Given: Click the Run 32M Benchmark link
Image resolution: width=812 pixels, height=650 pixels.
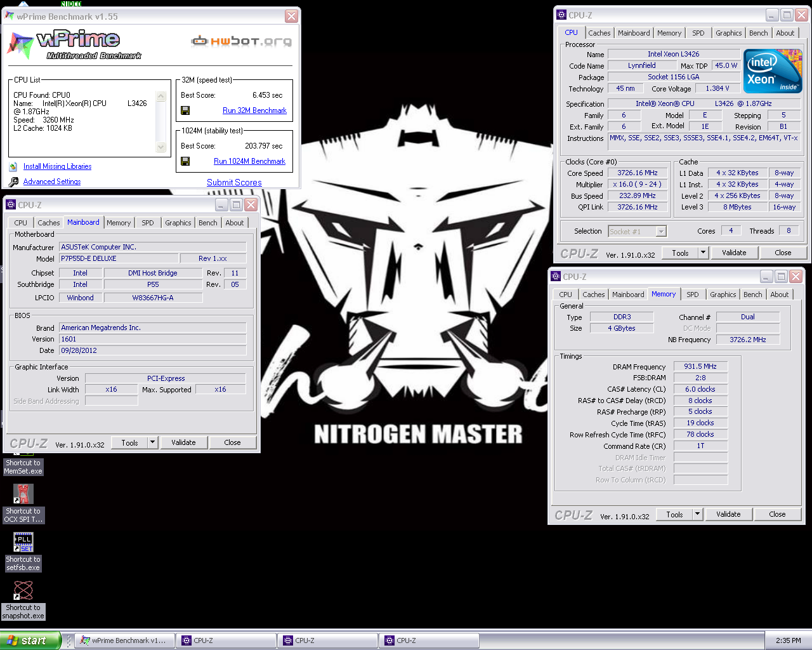Looking at the screenshot, I should 254,110.
